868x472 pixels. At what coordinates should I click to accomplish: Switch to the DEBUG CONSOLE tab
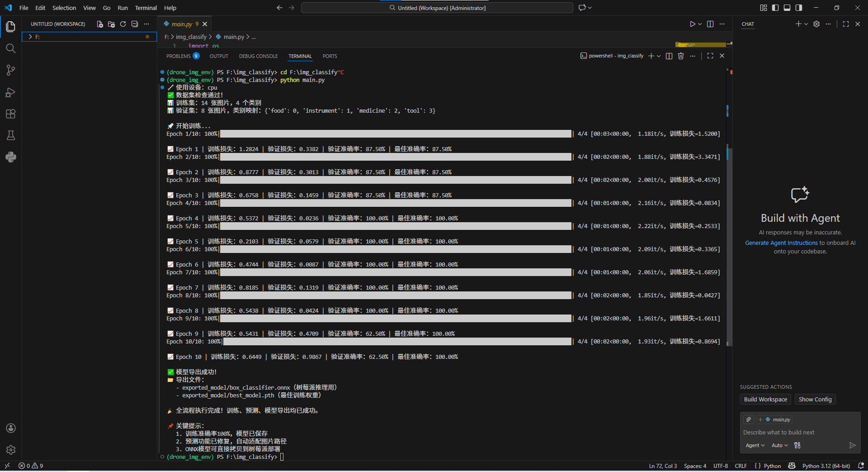(258, 56)
